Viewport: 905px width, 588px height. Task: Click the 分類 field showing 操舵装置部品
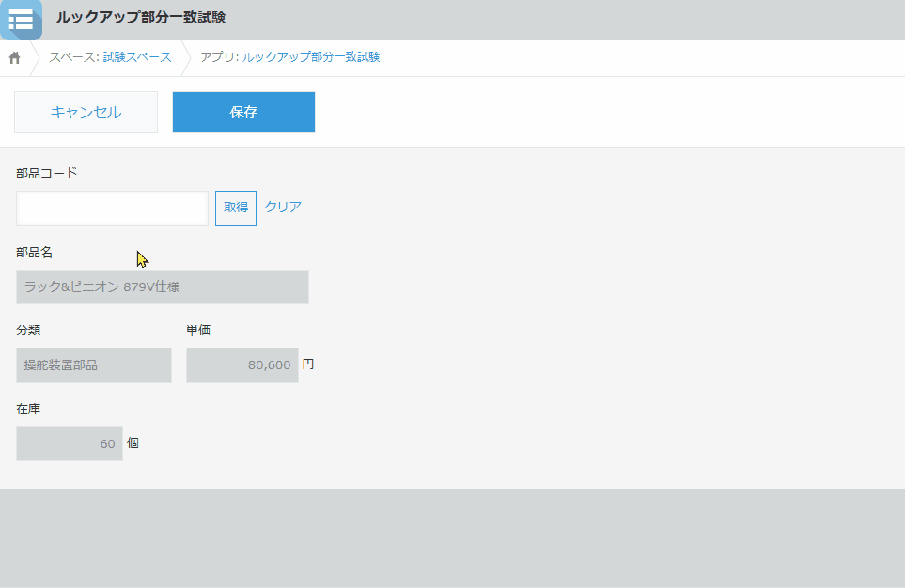pos(94,365)
